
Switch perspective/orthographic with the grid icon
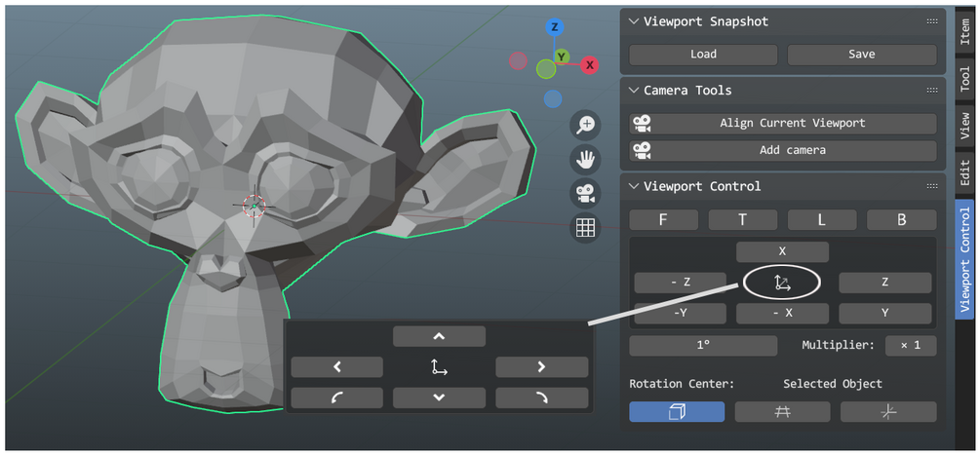pyautogui.click(x=585, y=228)
